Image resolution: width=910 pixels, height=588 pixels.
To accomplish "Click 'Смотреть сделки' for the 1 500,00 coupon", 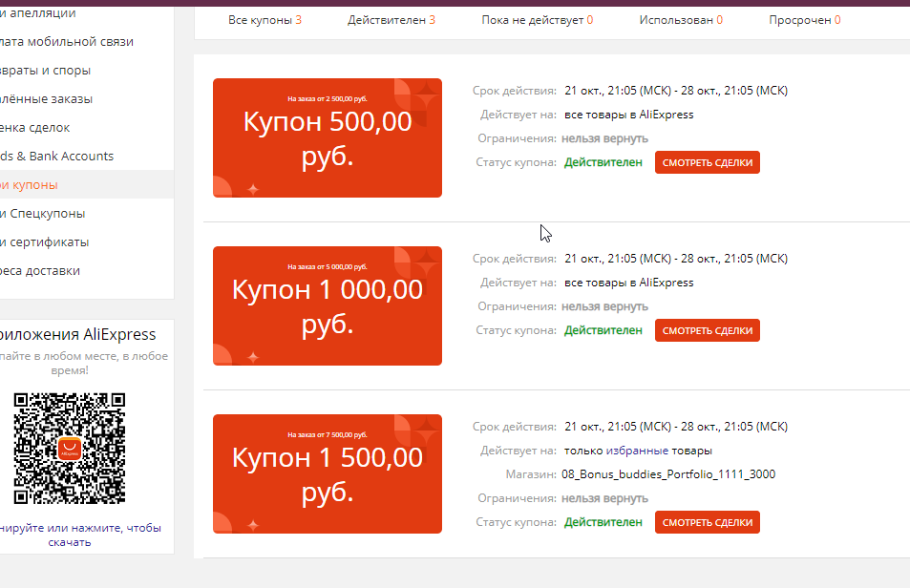I will click(708, 522).
